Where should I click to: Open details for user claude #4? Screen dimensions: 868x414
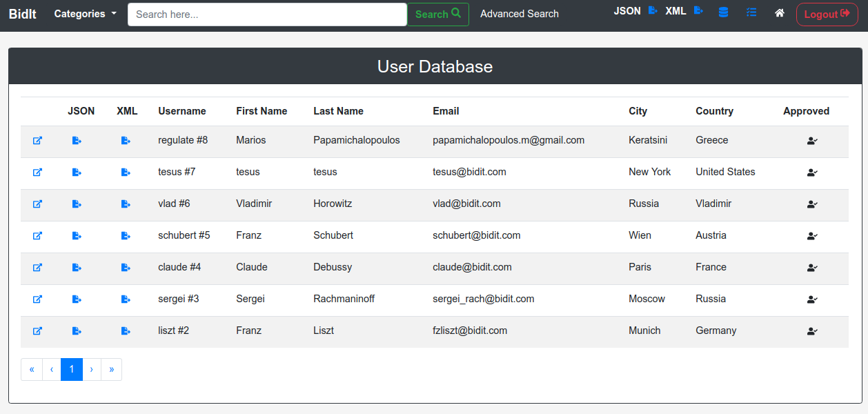(x=38, y=268)
